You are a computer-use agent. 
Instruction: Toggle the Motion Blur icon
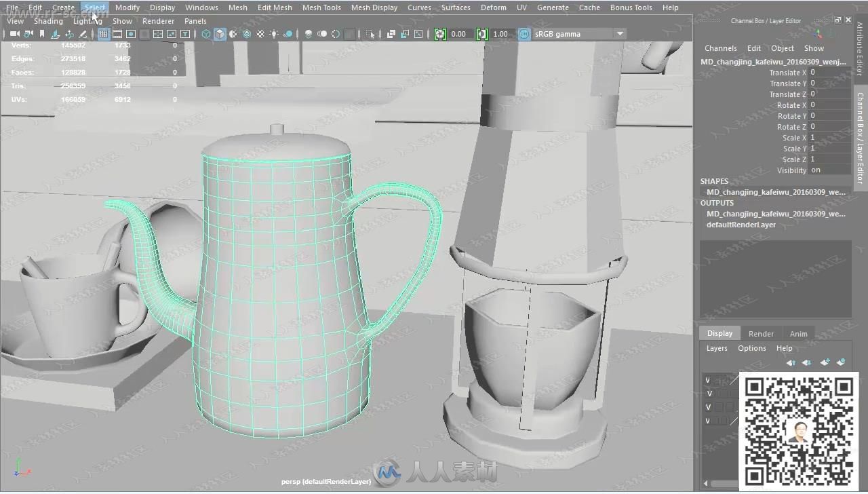click(322, 34)
